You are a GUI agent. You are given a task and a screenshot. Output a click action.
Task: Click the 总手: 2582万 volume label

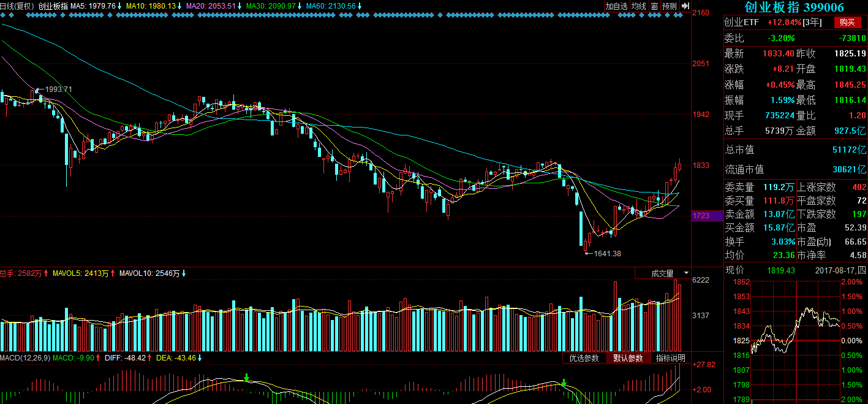[x=22, y=273]
